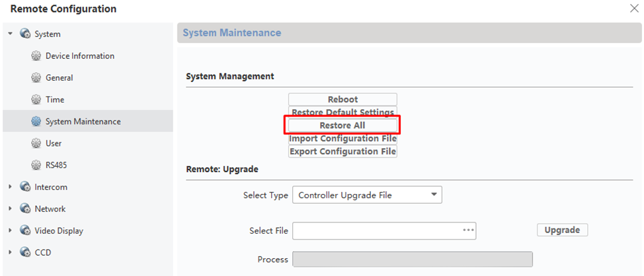Click the upgrade Process progress bar
644x276 pixels.
412,259
